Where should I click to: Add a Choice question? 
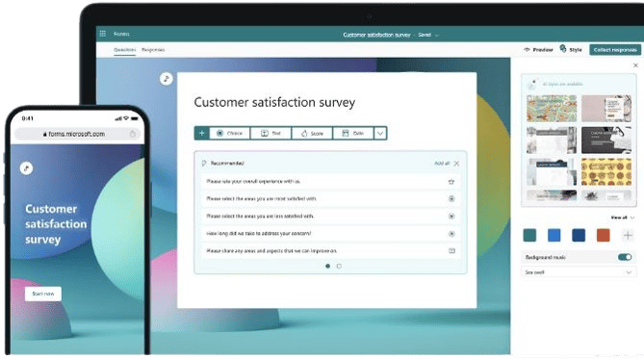tap(230, 133)
